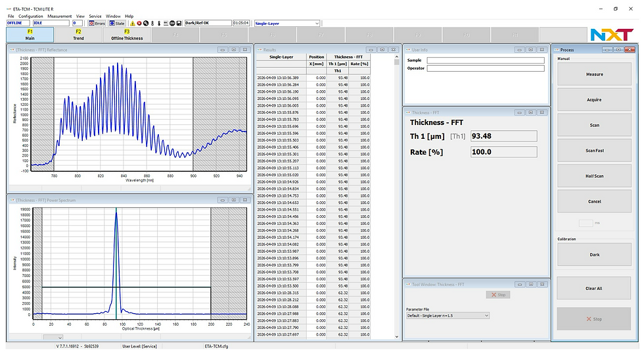Open the Configuration menu
Screen dimensions: 644x354
point(30,16)
